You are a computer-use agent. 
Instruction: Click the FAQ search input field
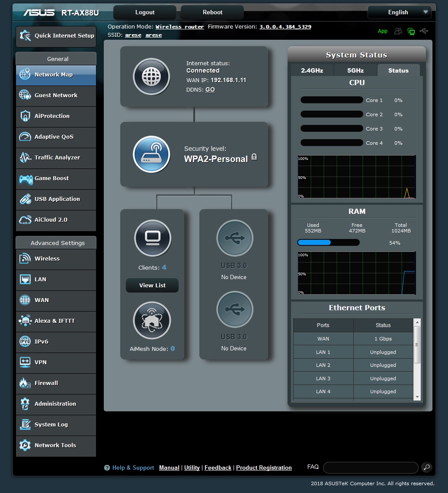pos(371,468)
